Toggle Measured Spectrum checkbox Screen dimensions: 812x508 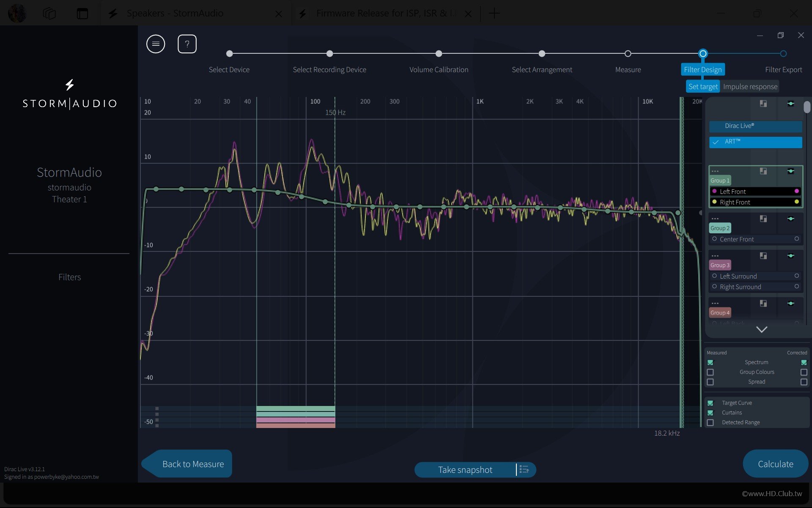[x=710, y=362]
